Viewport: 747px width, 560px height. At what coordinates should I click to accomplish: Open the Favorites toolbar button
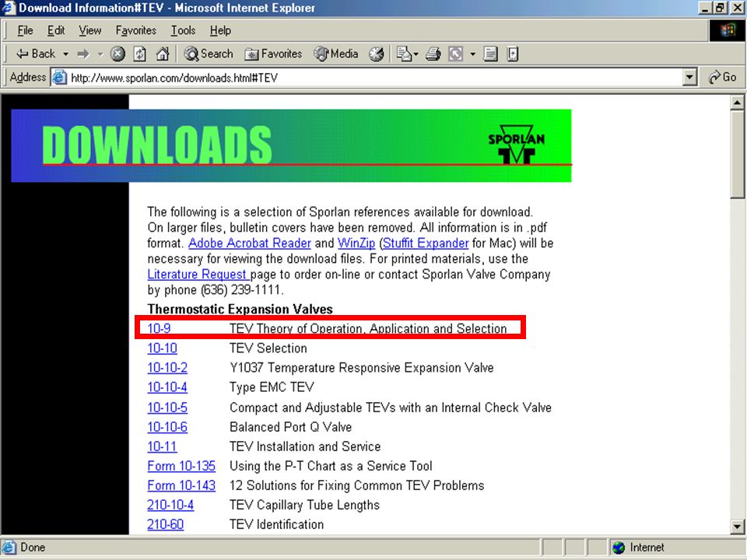click(273, 54)
